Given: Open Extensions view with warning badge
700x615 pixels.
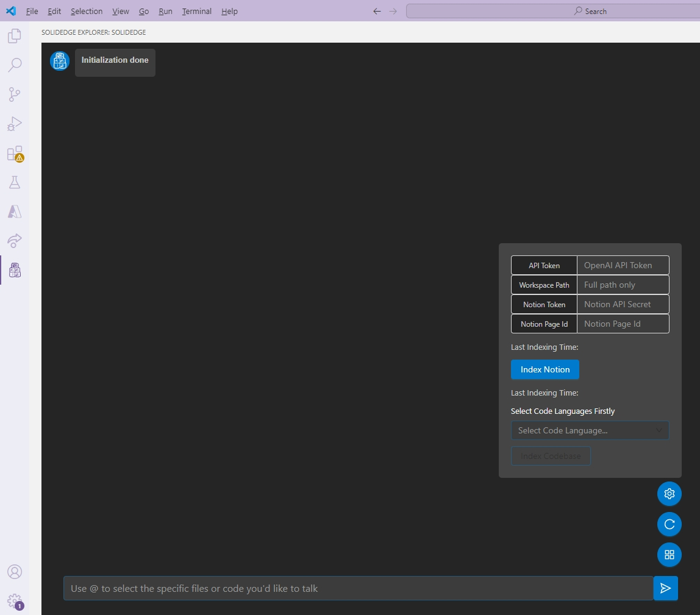Looking at the screenshot, I should [15, 154].
